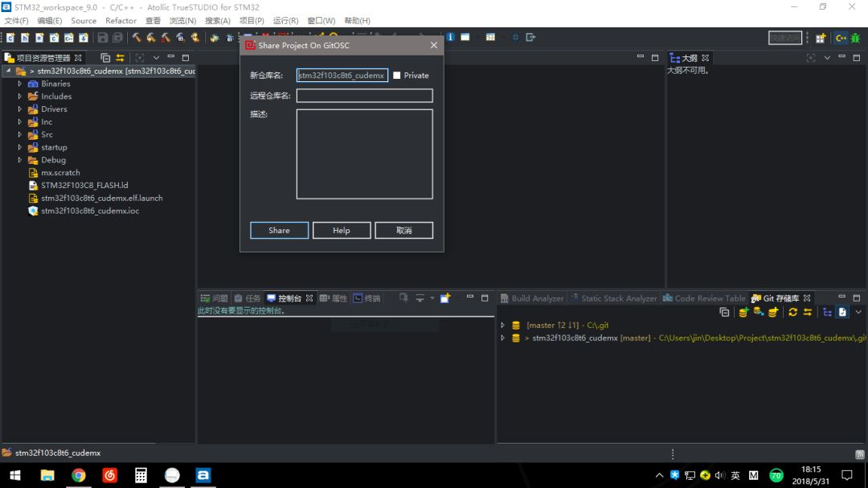
Task: Click the Help button in dialog
Action: (x=342, y=231)
